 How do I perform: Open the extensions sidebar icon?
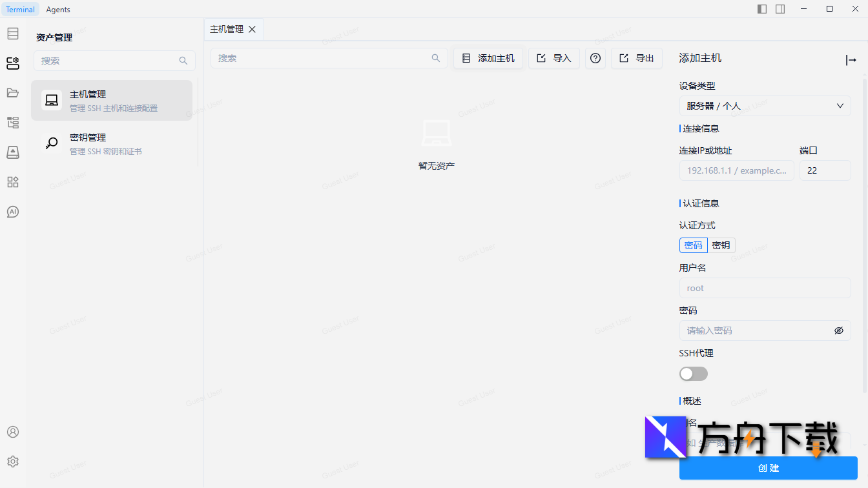13,182
